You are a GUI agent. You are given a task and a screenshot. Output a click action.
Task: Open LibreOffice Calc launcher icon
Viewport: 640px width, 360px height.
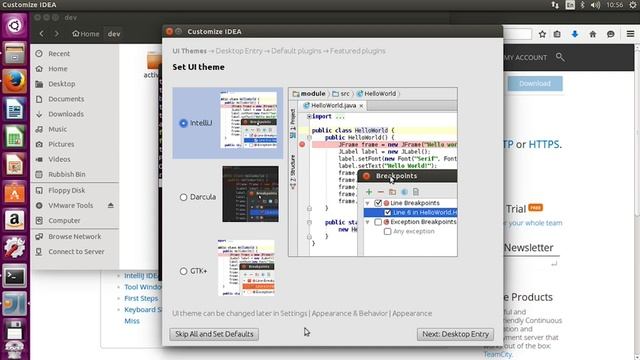(x=14, y=136)
